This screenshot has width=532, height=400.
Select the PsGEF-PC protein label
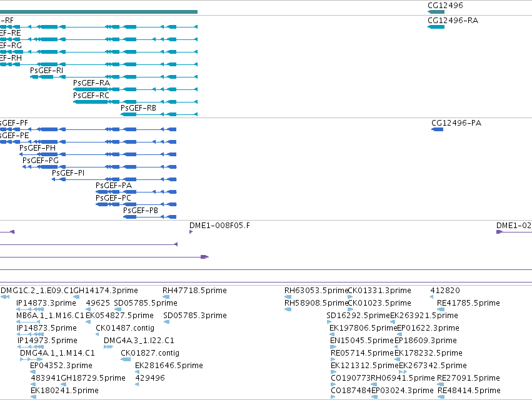tap(113, 199)
